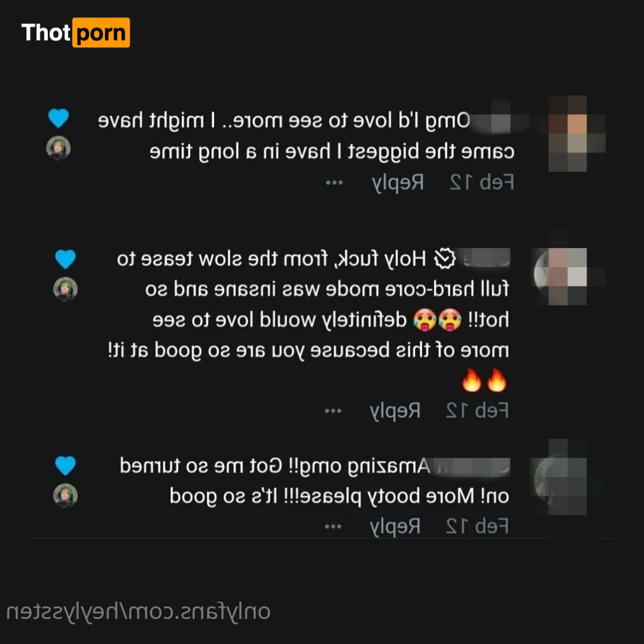The image size is (644, 644).
Task: Reply to the 'so good at it' comment
Action: click(395, 411)
